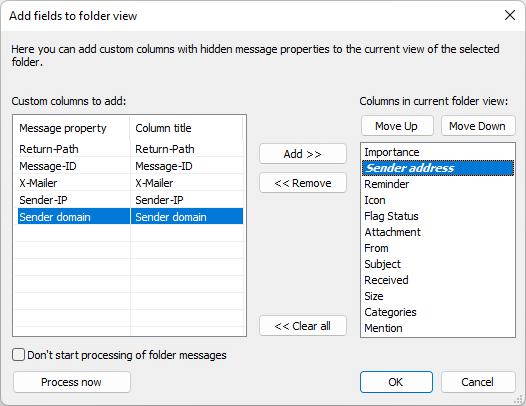526x406 pixels.
Task: Confirm the dialog with OK
Action: pyautogui.click(x=396, y=382)
